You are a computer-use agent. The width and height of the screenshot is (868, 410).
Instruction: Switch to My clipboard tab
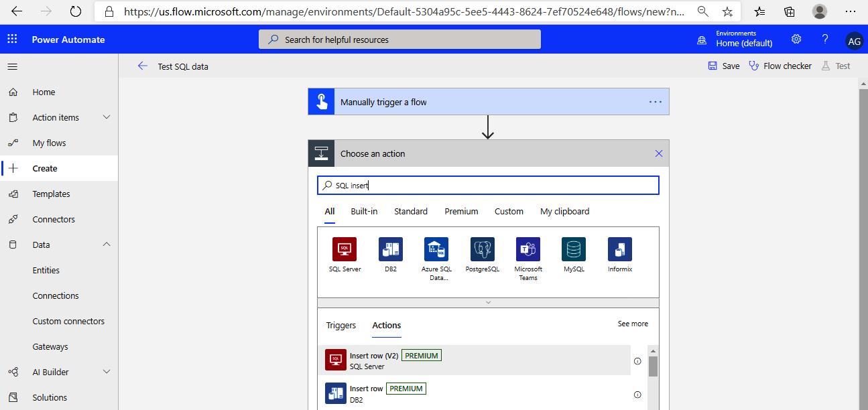click(565, 211)
